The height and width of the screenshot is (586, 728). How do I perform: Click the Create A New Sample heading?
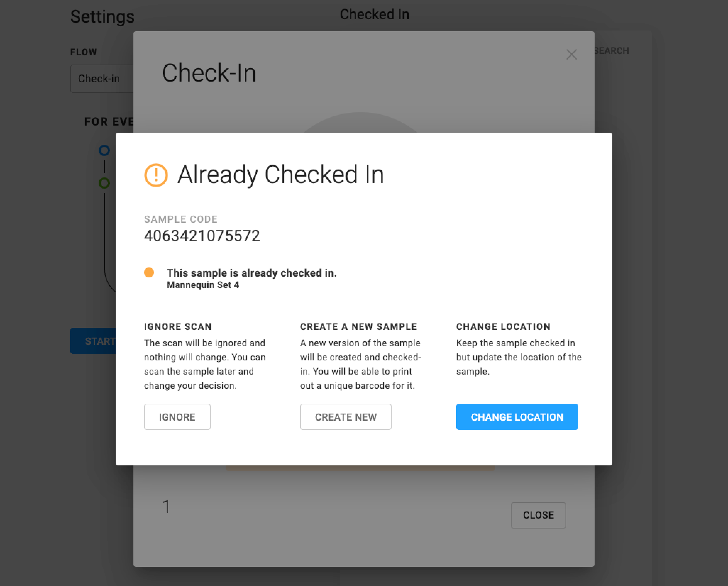click(358, 327)
